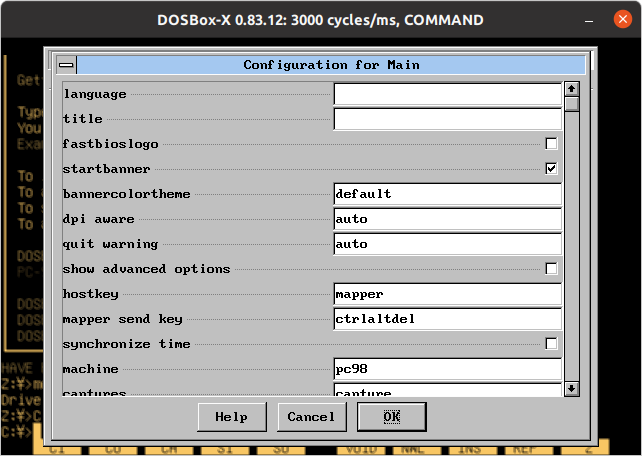Click the vertical scrollbar thumb

[572, 104]
